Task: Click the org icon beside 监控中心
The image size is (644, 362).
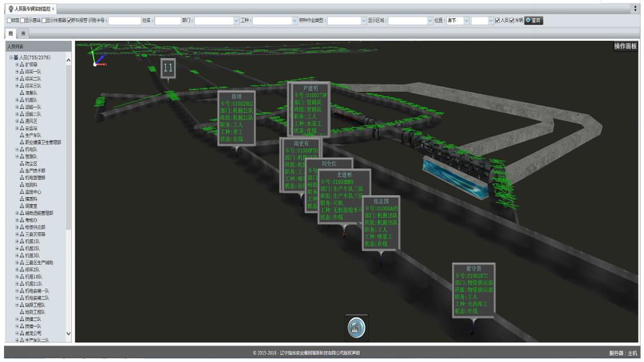Action: [21, 191]
